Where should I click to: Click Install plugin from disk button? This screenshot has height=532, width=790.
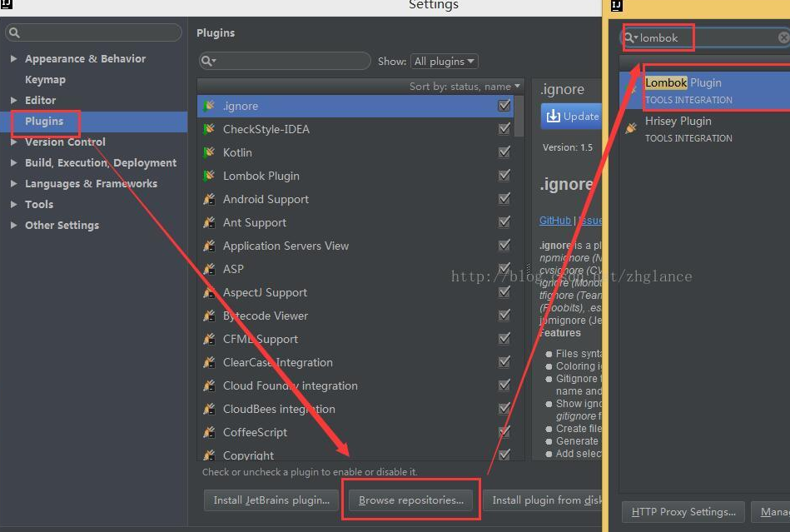point(543,500)
